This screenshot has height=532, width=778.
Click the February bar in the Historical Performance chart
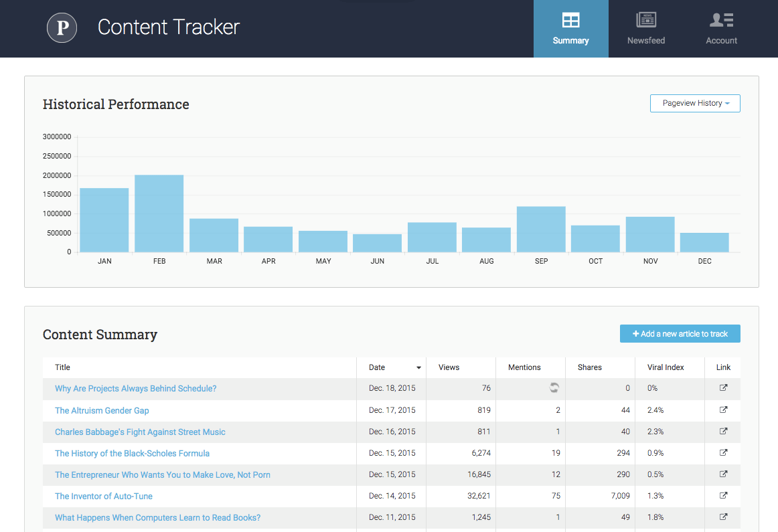click(x=159, y=213)
